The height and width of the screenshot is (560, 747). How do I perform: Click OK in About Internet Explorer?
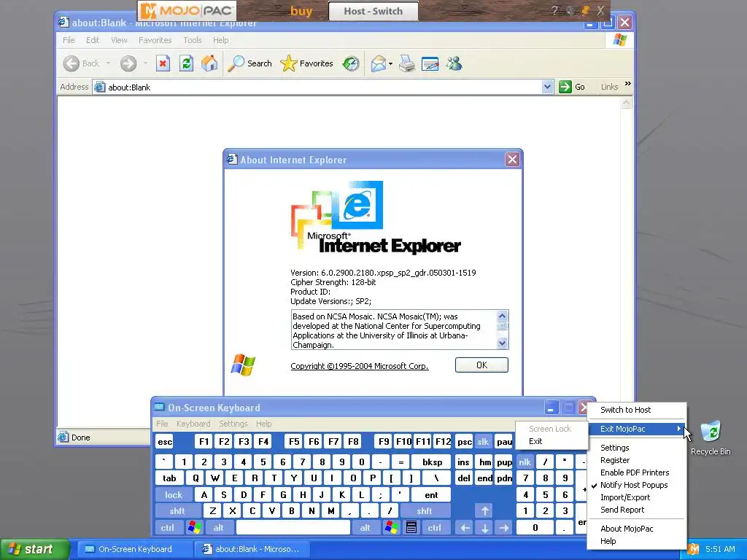[481, 365]
